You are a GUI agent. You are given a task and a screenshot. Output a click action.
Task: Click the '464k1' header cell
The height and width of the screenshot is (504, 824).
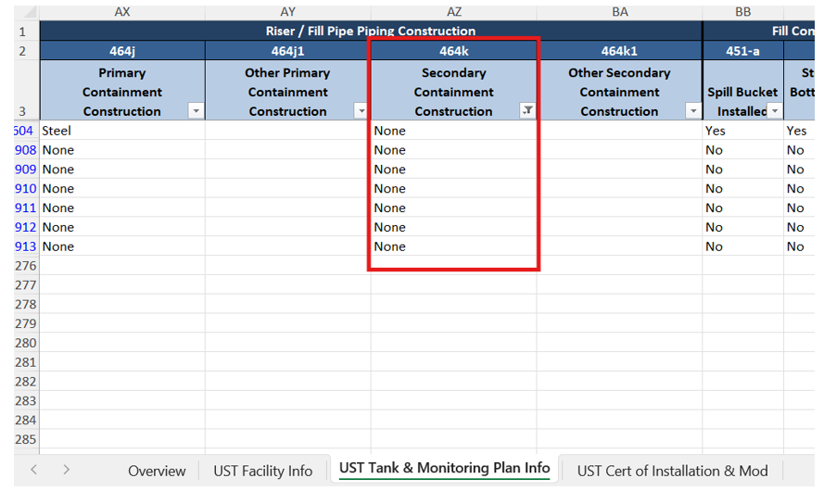coord(619,51)
